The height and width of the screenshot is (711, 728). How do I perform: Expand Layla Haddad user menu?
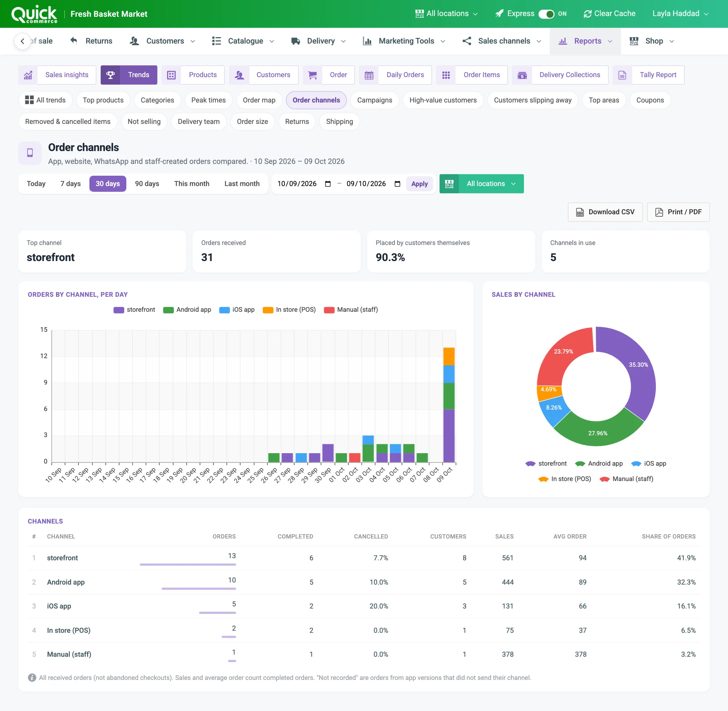[680, 14]
